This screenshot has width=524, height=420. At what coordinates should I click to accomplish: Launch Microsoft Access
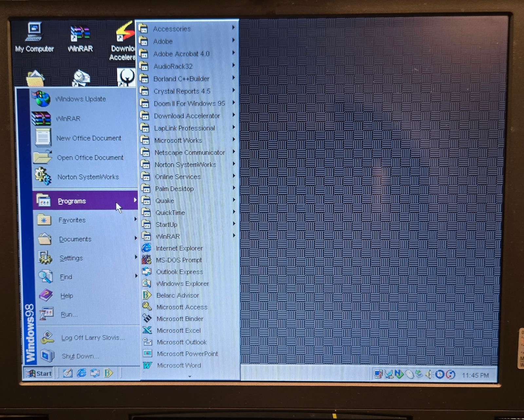(x=190, y=307)
